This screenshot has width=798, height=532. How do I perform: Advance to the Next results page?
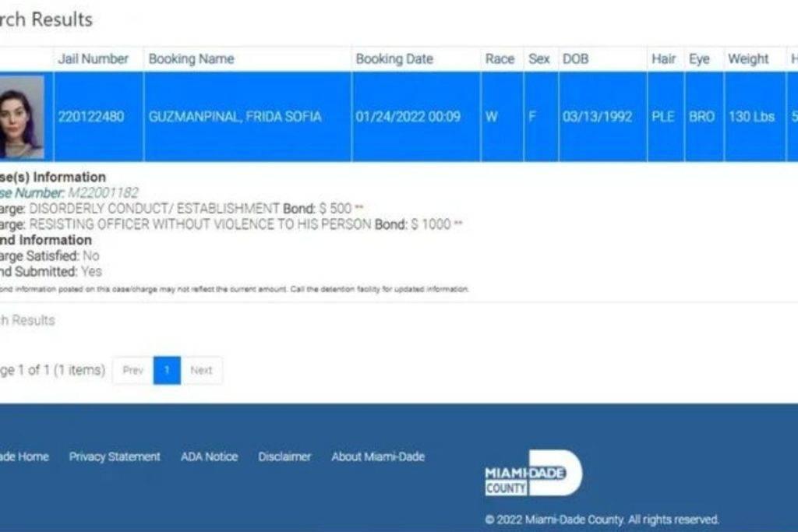[201, 370]
